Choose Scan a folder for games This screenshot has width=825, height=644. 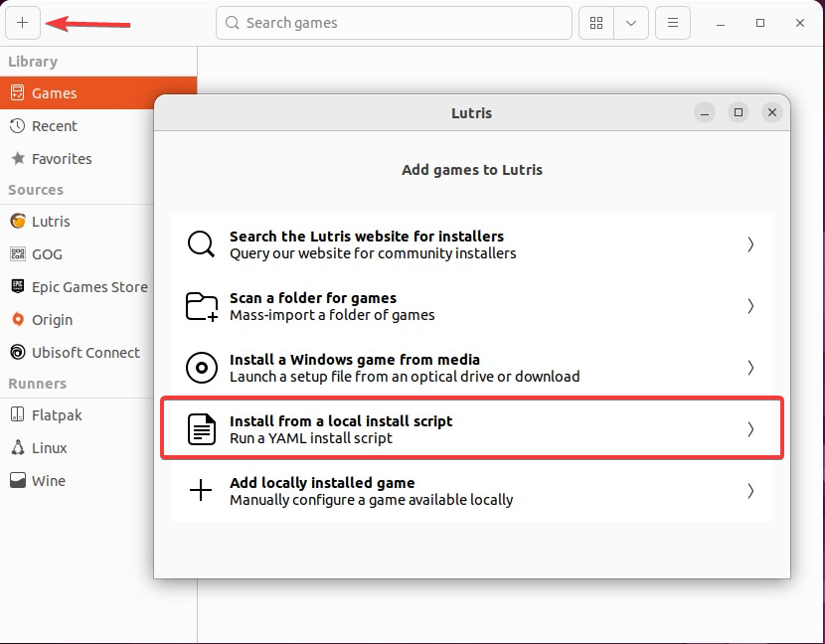471,306
